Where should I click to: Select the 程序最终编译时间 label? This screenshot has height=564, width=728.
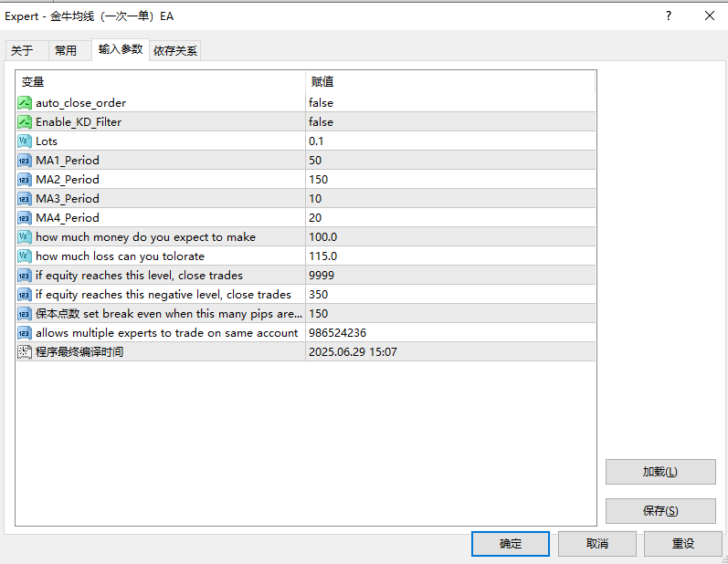coord(79,352)
